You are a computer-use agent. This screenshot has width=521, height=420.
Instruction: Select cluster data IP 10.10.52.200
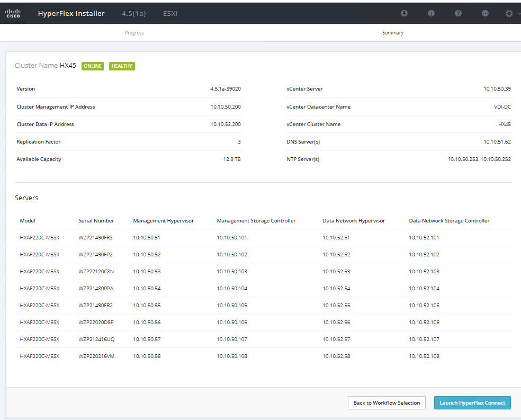pyautogui.click(x=226, y=124)
